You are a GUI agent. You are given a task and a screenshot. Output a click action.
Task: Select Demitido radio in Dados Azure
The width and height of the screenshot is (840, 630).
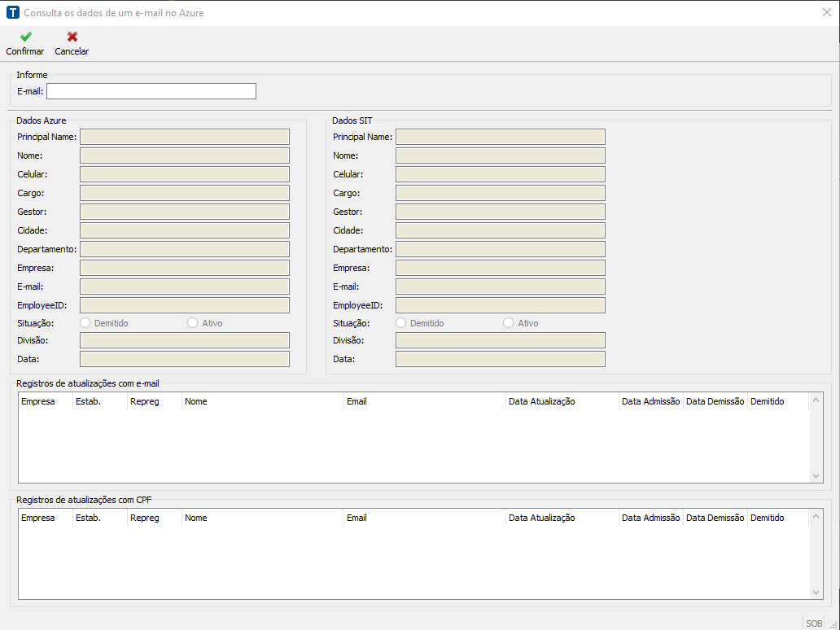point(85,323)
